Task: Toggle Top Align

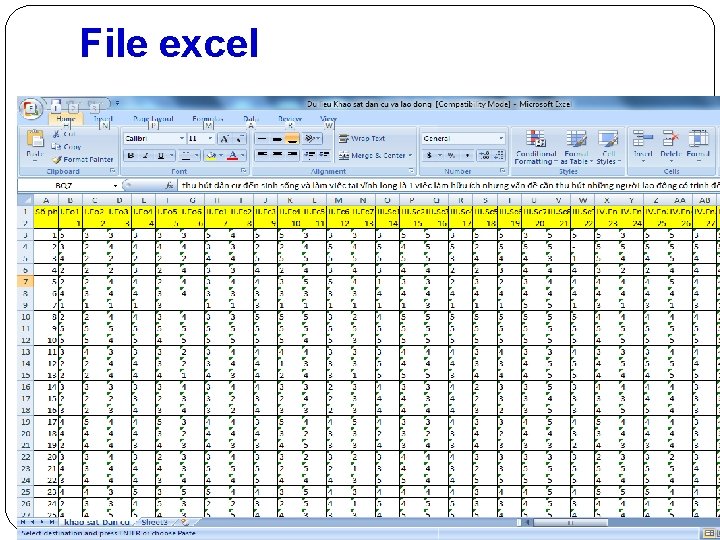Action: [x=262, y=139]
